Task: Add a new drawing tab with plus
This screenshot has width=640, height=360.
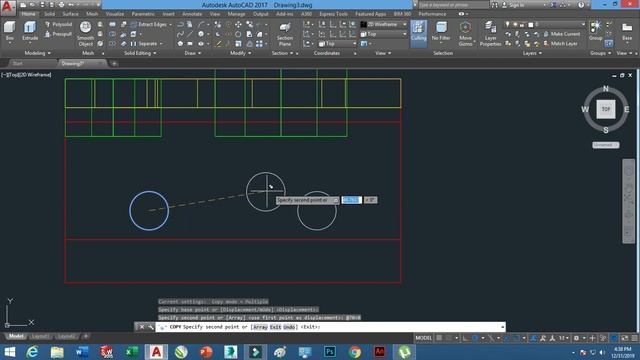Action: 114,63
